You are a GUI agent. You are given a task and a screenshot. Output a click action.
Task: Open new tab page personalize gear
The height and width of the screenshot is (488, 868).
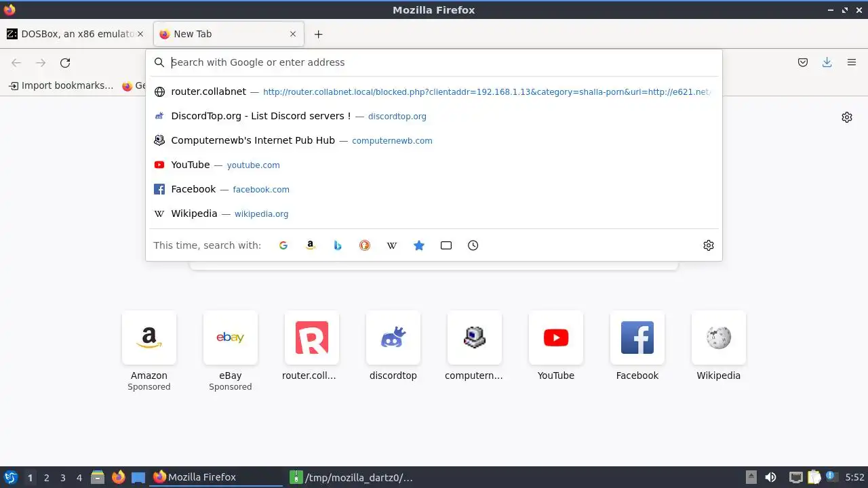click(x=847, y=117)
